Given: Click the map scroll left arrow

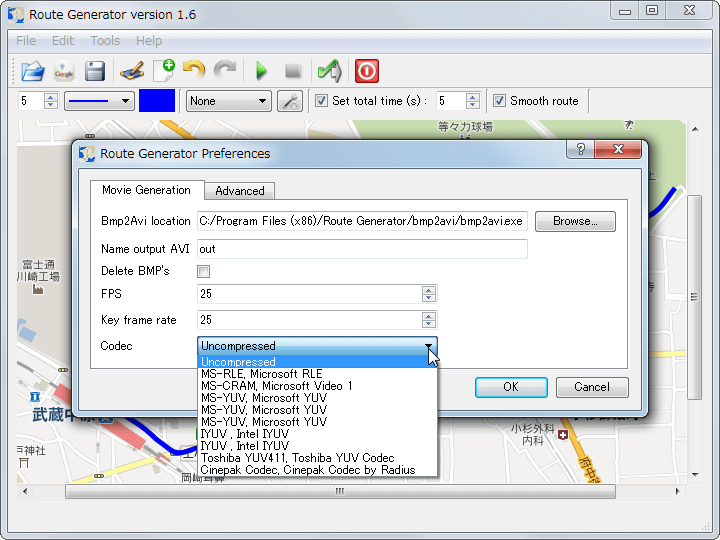Looking at the screenshot, I should tap(25, 491).
